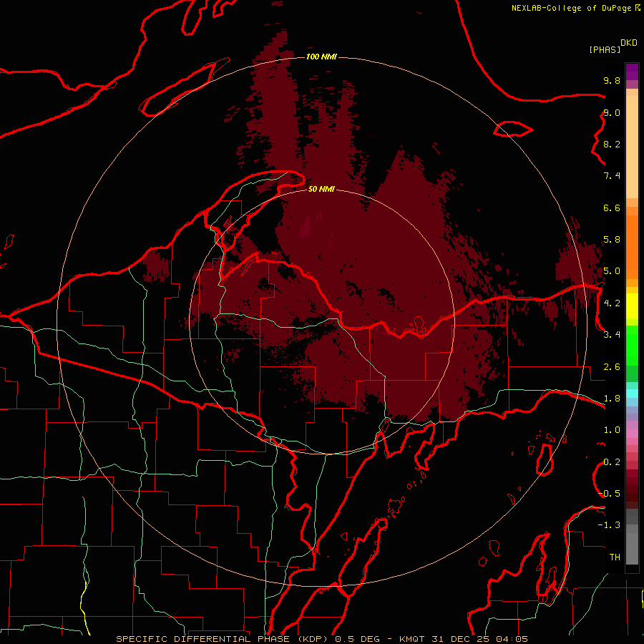This screenshot has height=644, width=644.
Task: Click the 1.8 scale value
Action: click(612, 399)
